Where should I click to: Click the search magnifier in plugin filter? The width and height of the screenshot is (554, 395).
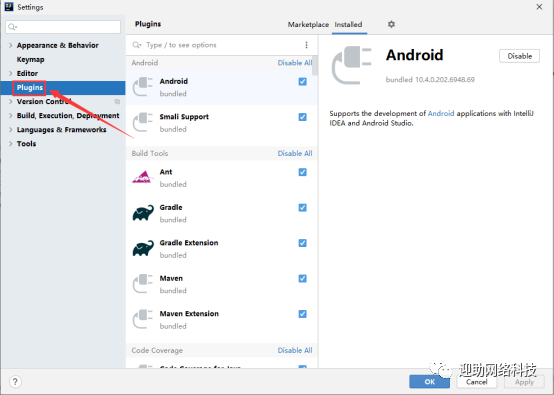(x=137, y=45)
